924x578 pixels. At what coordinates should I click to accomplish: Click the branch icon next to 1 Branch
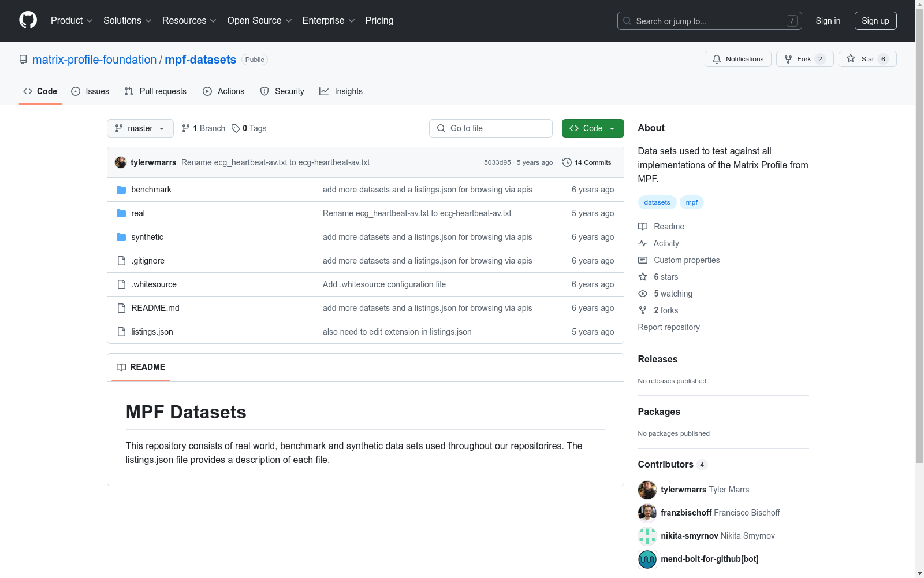[x=186, y=128]
